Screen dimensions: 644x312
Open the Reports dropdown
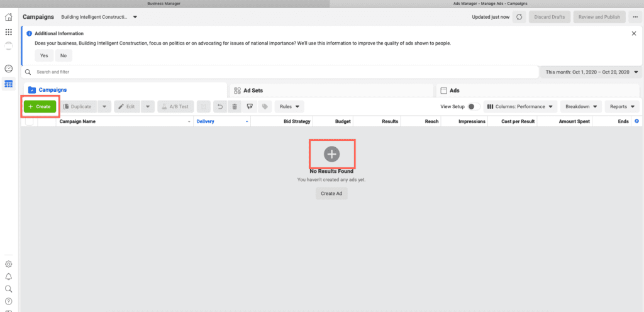point(622,106)
